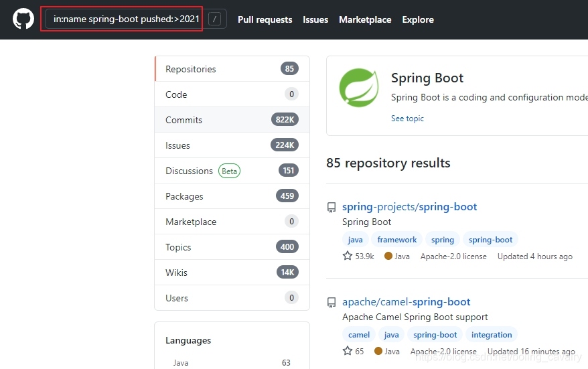Click the Beta badge on Discussions
The height and width of the screenshot is (369, 588).
click(229, 171)
